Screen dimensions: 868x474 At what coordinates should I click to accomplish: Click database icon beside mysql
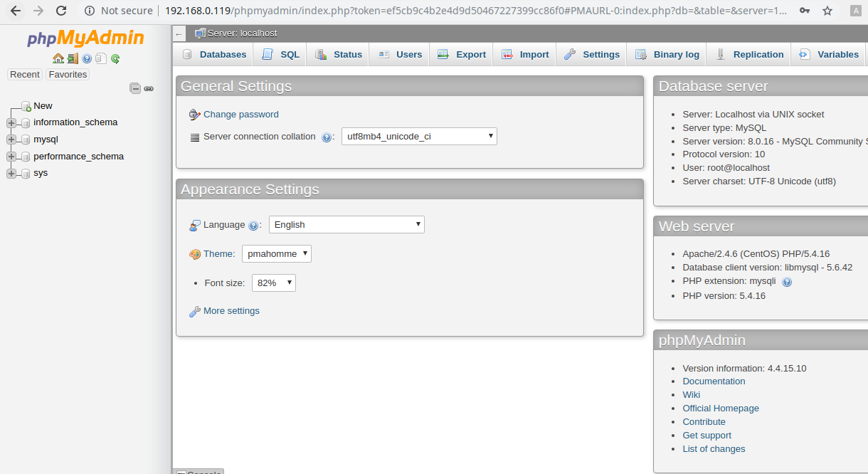pyautogui.click(x=26, y=139)
